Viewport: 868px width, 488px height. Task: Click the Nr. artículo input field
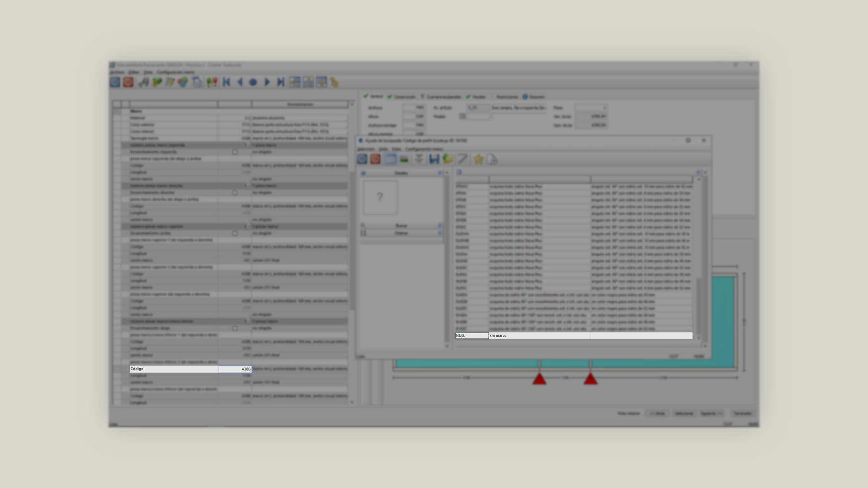tap(478, 108)
